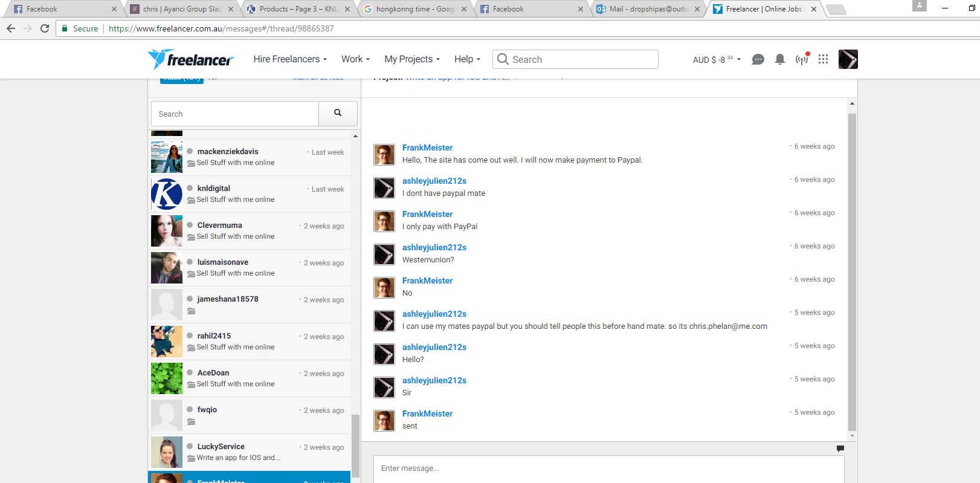Open LuckyService conversation
The image size is (980, 483).
(x=250, y=452)
